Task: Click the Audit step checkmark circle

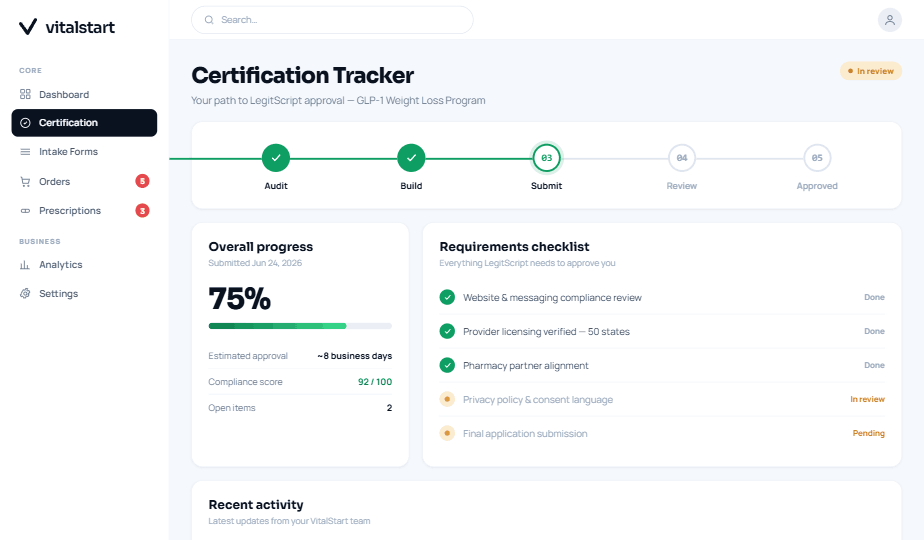Action: (x=276, y=158)
